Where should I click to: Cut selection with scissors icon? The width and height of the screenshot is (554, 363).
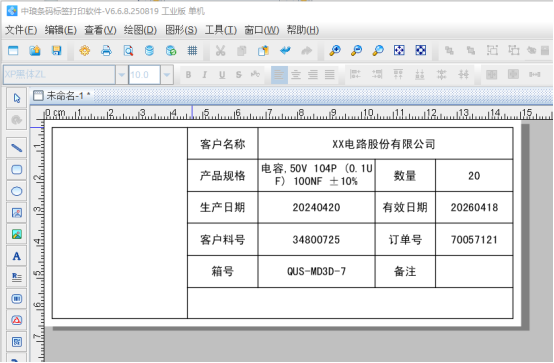(x=220, y=51)
